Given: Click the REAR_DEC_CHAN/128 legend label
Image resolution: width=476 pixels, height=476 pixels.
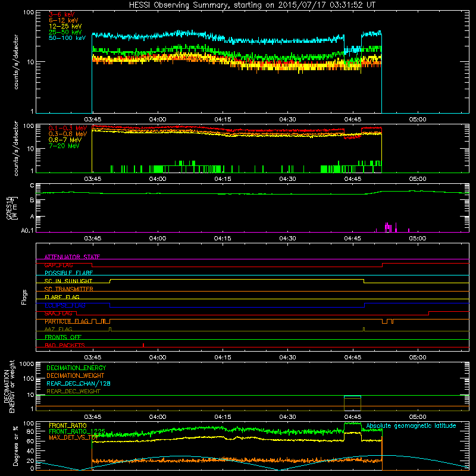Looking at the screenshot, I should 79,383.
